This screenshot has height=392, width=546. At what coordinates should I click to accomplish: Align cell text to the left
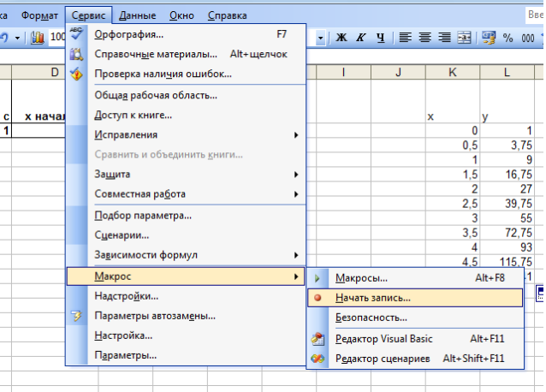click(405, 38)
